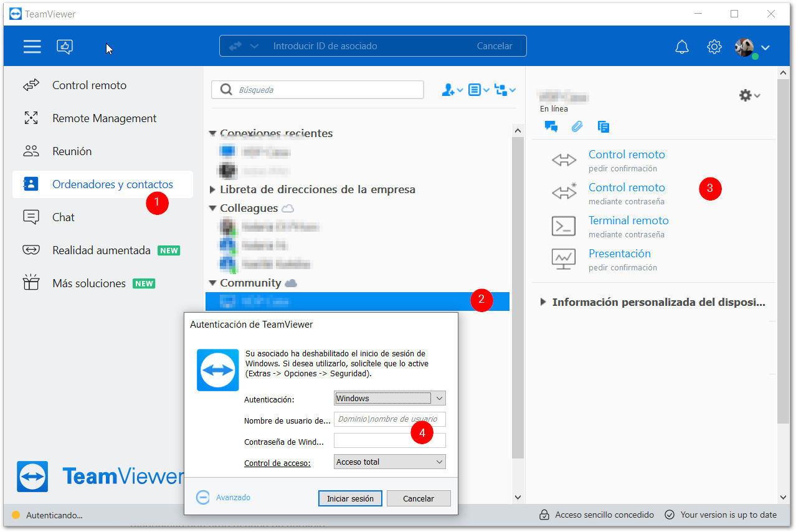This screenshot has width=796, height=532.
Task: Open the hamburger main menu
Action: tap(32, 46)
